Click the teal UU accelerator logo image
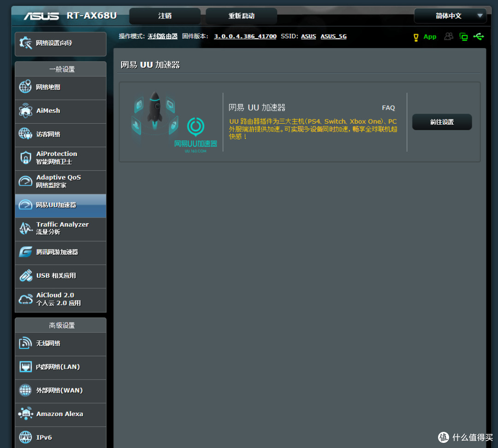The image size is (498, 448). click(196, 135)
